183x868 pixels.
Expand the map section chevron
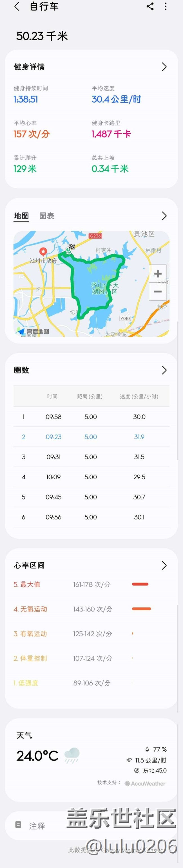(164, 216)
